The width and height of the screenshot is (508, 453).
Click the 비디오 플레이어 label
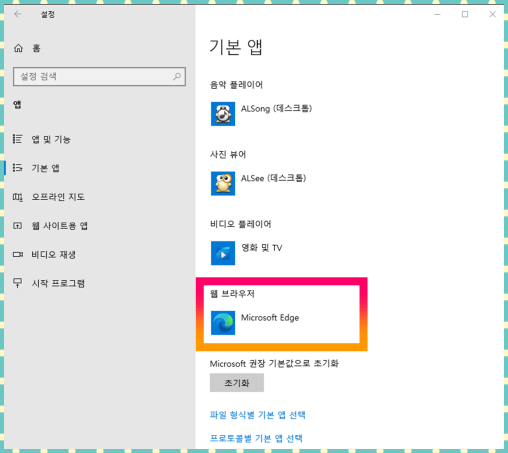click(x=240, y=224)
